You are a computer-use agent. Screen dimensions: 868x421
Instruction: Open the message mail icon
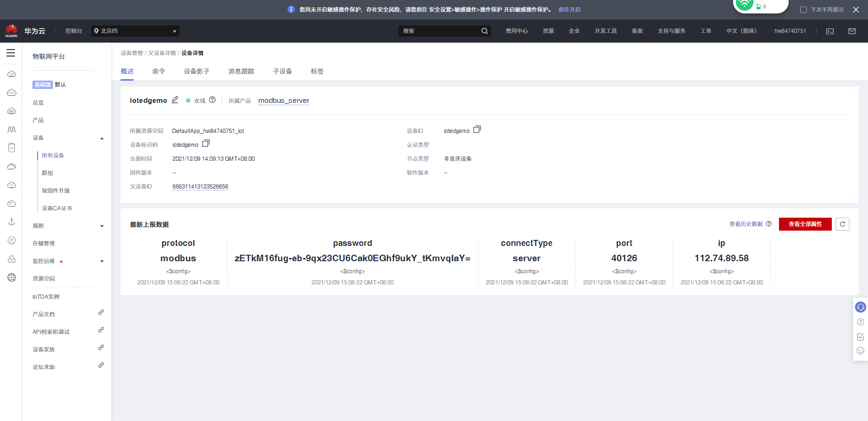(852, 31)
